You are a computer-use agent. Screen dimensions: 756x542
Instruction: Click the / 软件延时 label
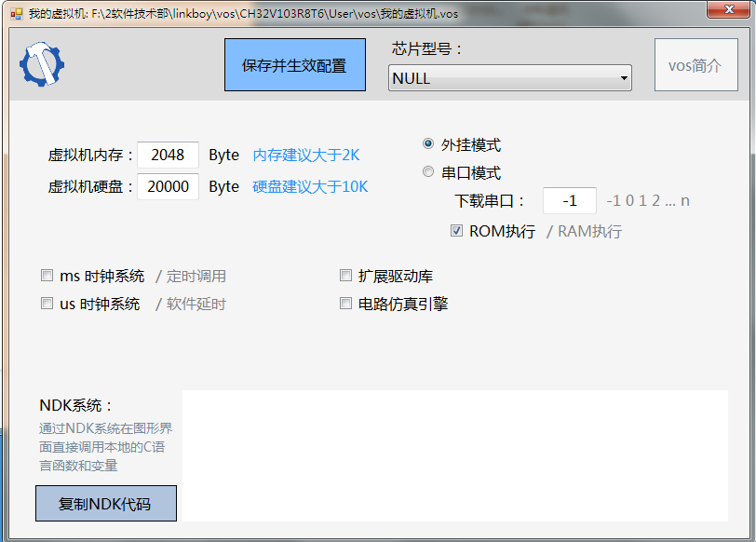pos(191,304)
